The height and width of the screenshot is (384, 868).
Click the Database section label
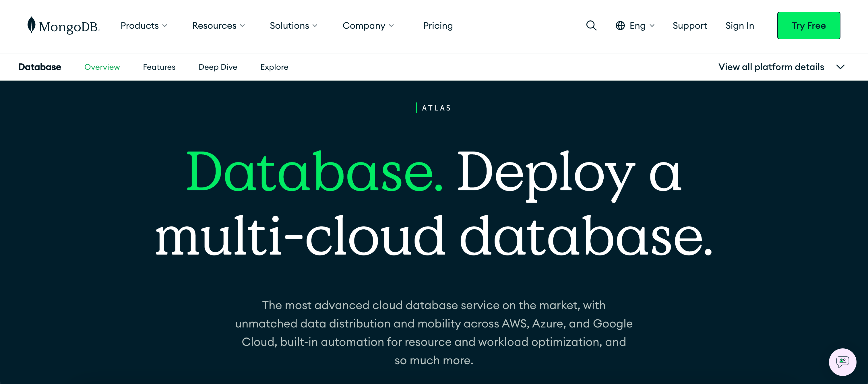[40, 67]
